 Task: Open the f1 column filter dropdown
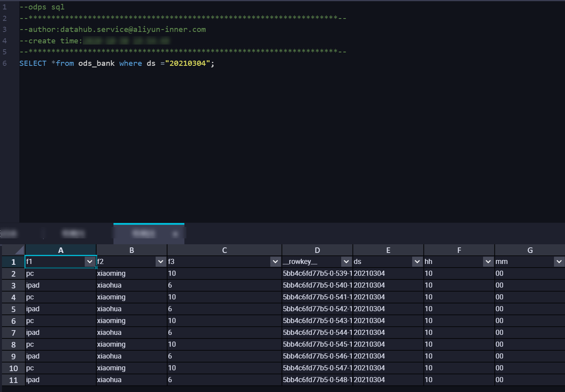90,262
